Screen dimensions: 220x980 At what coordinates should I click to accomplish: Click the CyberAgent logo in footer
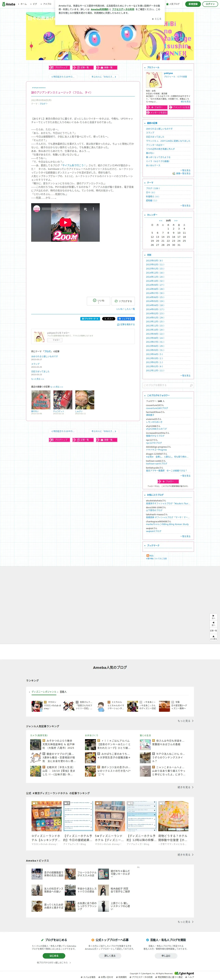point(184,973)
